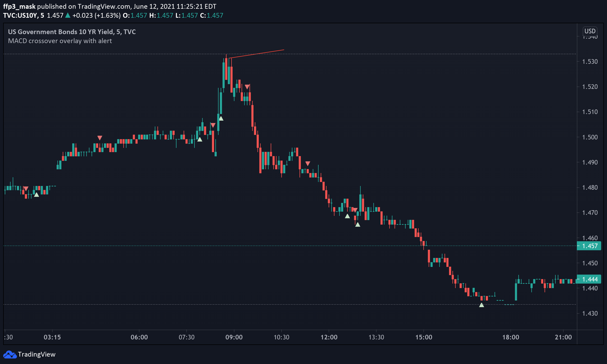Click the 10:30 time axis label
The height and width of the screenshot is (364, 607).
point(281,337)
